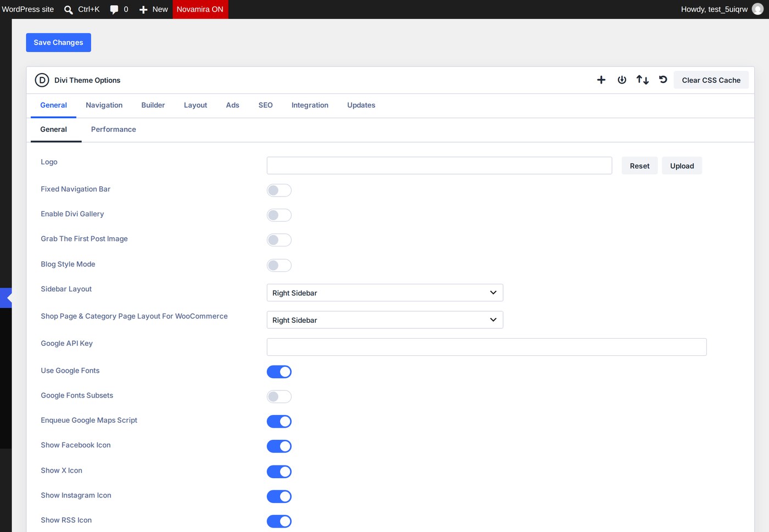The width and height of the screenshot is (769, 532).
Task: Go to the SEO tab
Action: [x=265, y=105]
